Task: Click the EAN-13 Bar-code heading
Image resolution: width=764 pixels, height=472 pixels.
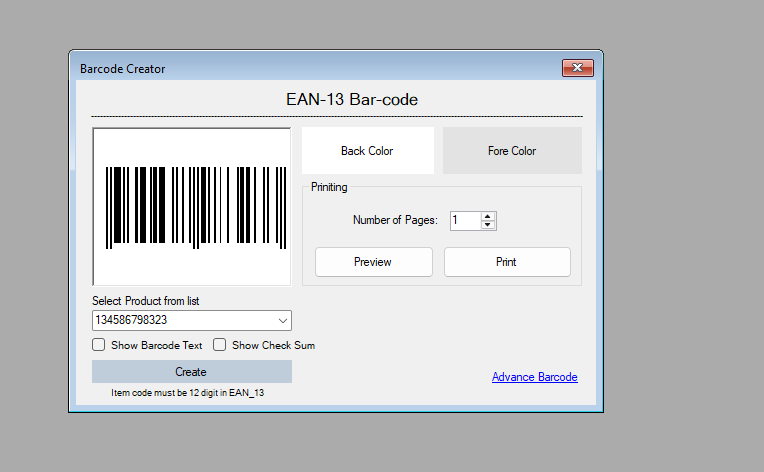Action: pyautogui.click(x=337, y=100)
